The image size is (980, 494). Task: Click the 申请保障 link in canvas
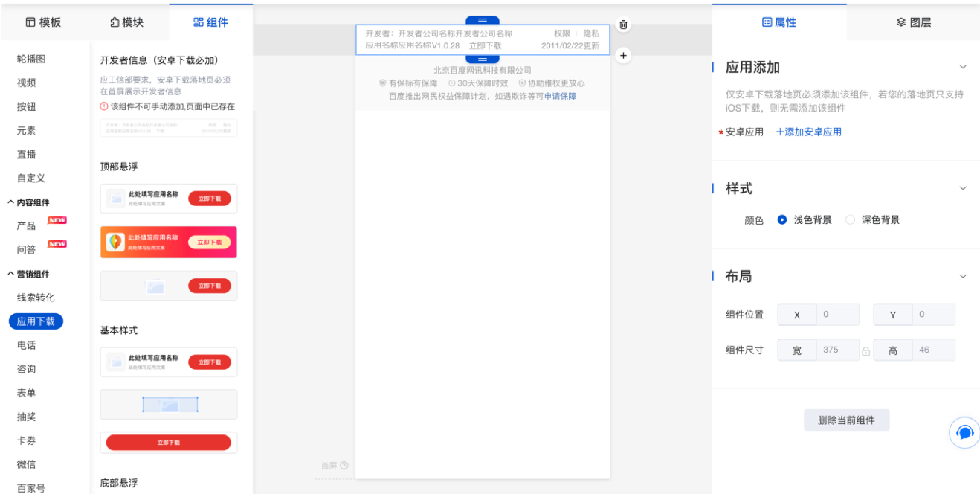tap(560, 96)
